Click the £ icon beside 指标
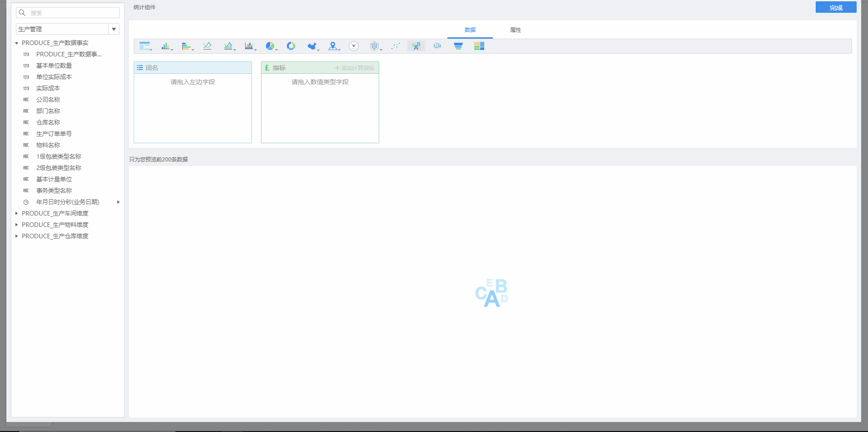This screenshot has height=432, width=868. 267,68
